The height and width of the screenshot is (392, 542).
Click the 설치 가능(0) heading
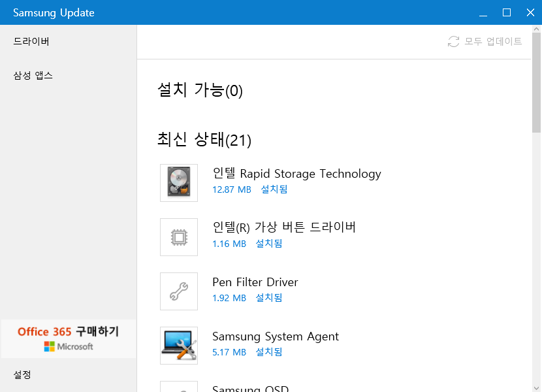coord(200,90)
